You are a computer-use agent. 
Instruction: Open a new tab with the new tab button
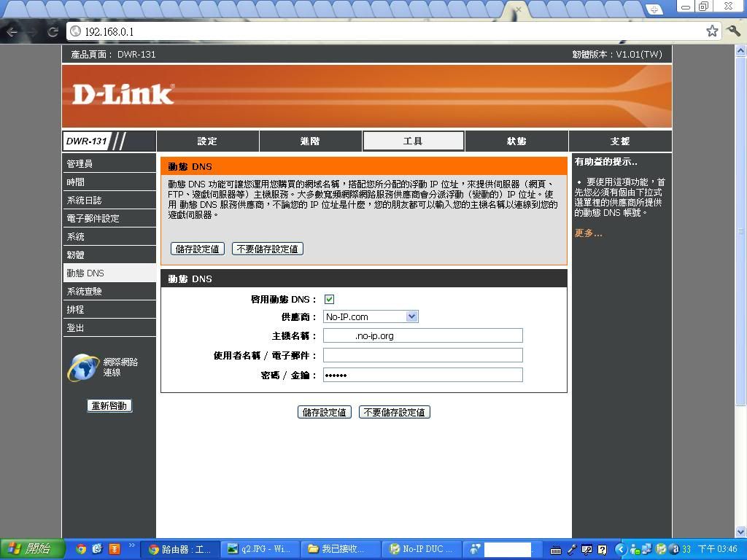654,9
